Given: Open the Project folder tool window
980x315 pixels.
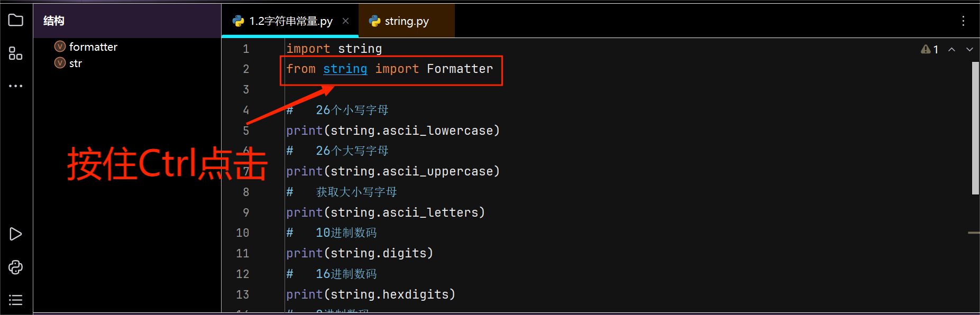Looking at the screenshot, I should [x=16, y=20].
